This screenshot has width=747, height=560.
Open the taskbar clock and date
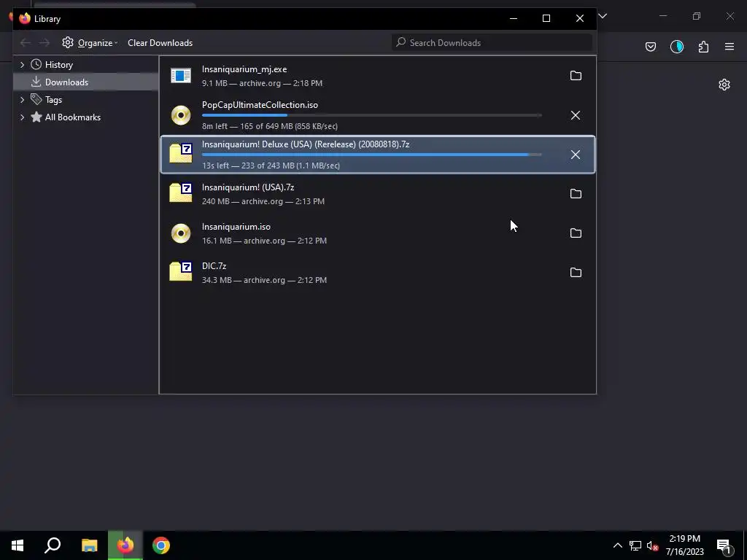pyautogui.click(x=684, y=545)
